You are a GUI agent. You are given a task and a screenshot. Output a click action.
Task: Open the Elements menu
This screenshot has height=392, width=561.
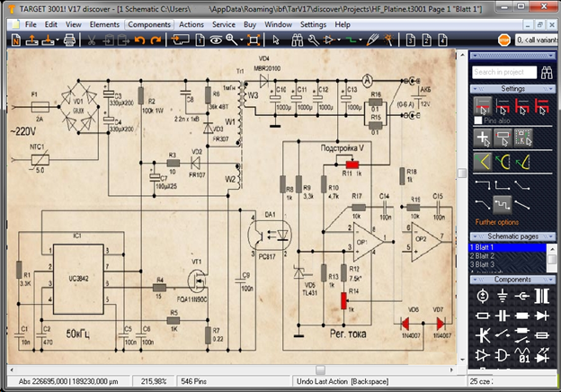click(104, 24)
